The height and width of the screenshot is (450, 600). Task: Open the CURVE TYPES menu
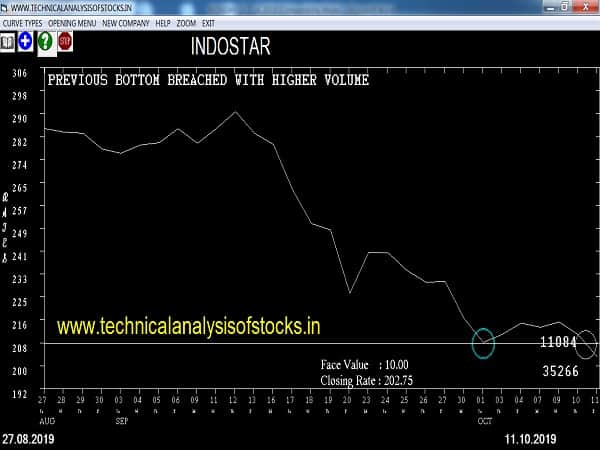pyautogui.click(x=22, y=22)
